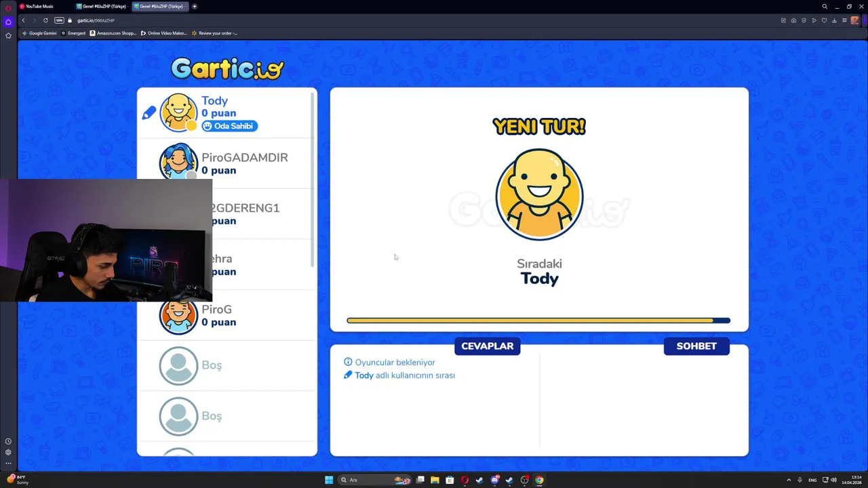The width and height of the screenshot is (868, 488).
Task: Click PiroG's orange avatar
Action: pyautogui.click(x=178, y=315)
